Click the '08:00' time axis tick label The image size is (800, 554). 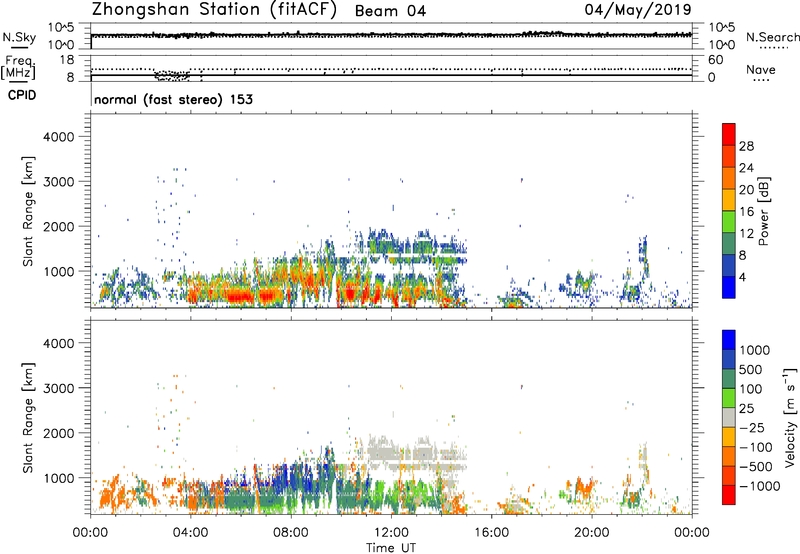pyautogui.click(x=291, y=533)
